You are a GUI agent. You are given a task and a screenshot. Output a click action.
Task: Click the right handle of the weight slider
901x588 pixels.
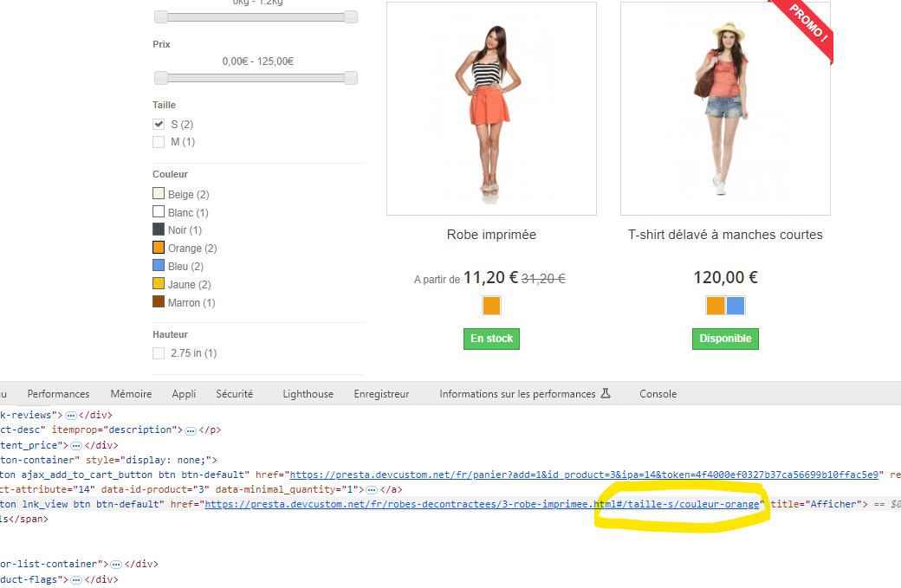(x=351, y=16)
